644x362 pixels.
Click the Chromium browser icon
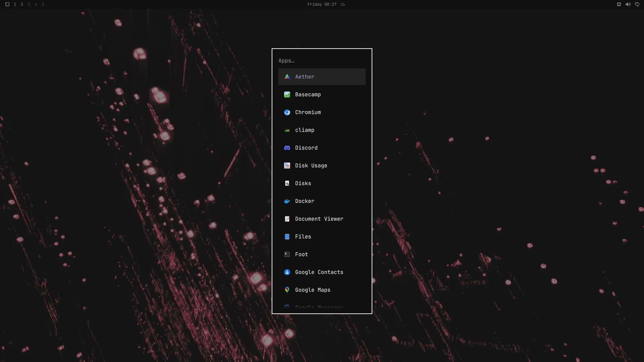[287, 112]
